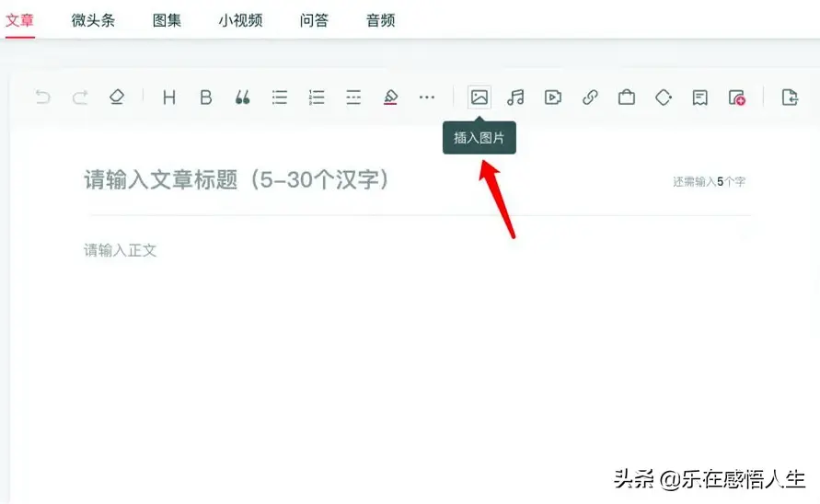The height and width of the screenshot is (504, 820).
Task: Insert audio with the music note icon
Action: [515, 97]
